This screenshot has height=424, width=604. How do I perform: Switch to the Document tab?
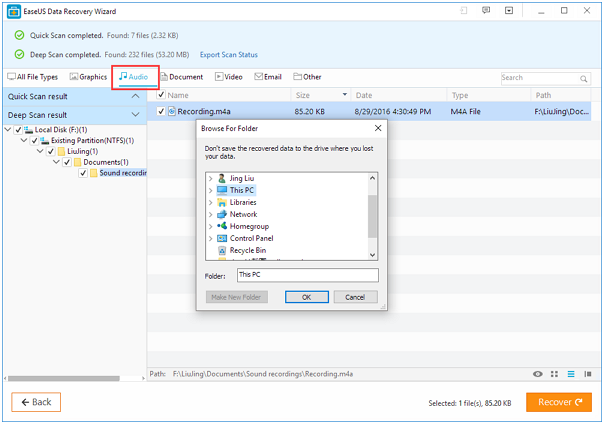[182, 77]
